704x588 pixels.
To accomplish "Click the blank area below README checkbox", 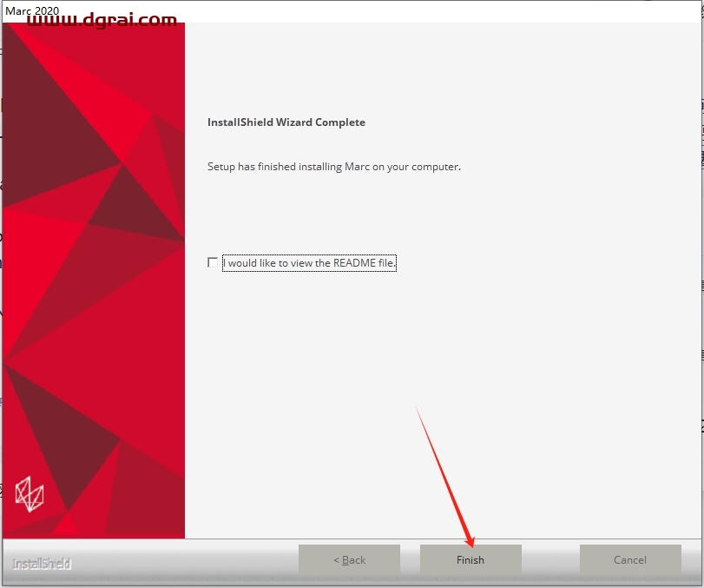I will [442, 395].
